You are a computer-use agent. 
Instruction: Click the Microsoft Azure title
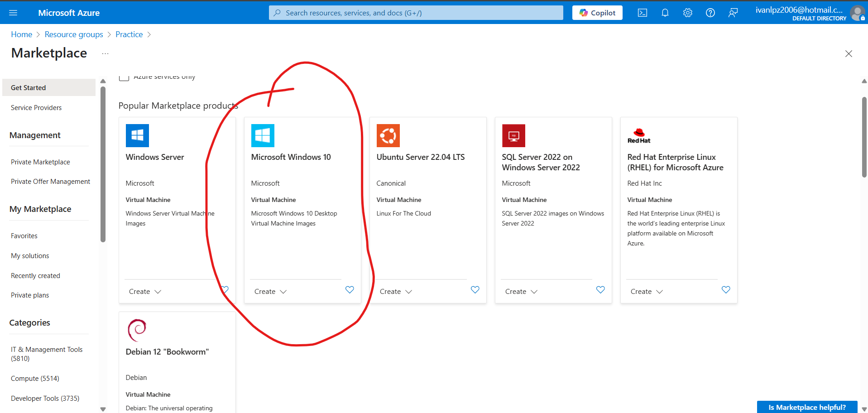(x=69, y=13)
